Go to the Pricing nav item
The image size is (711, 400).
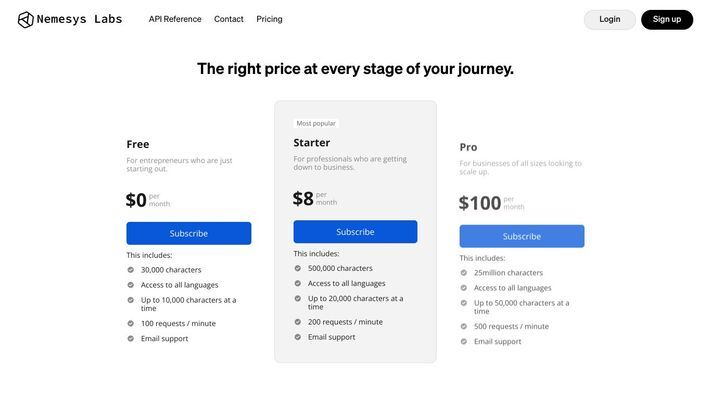(269, 19)
